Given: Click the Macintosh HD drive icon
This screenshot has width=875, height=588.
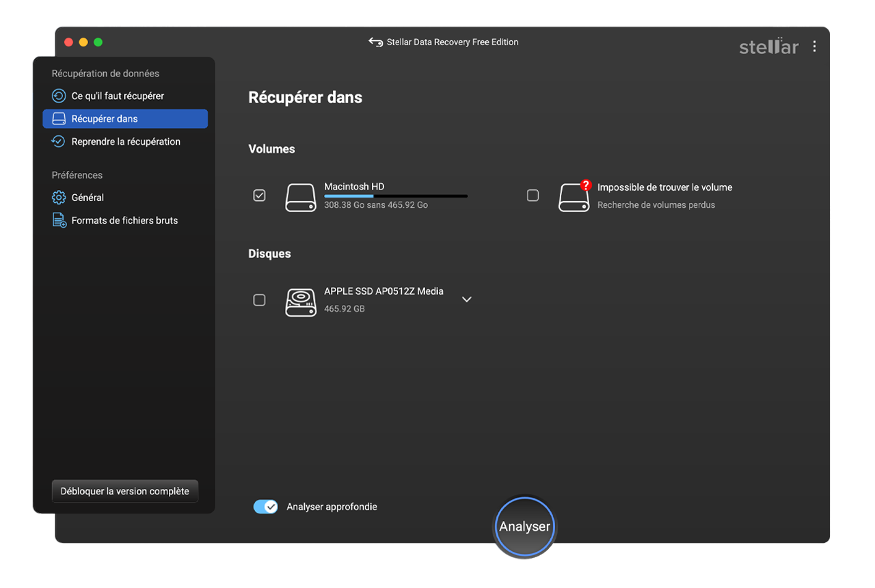Looking at the screenshot, I should pos(301,198).
